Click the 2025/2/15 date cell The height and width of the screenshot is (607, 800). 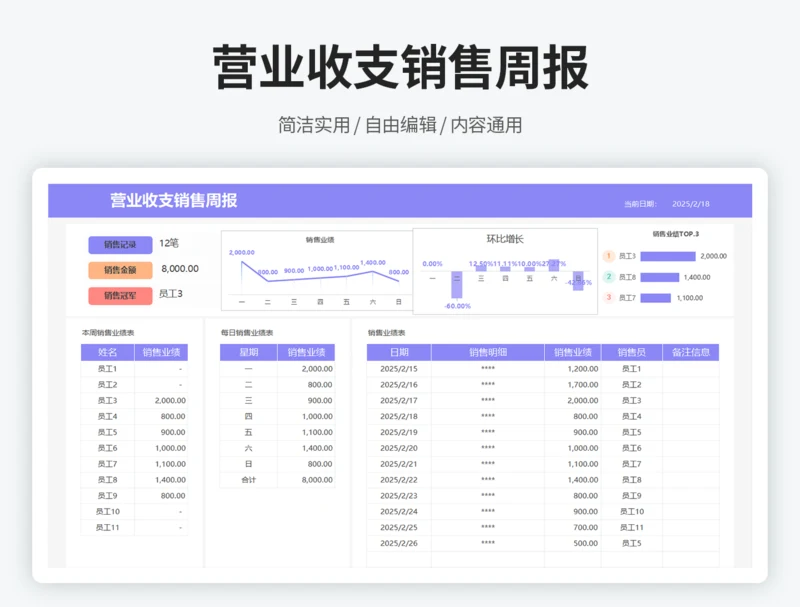pyautogui.click(x=398, y=369)
